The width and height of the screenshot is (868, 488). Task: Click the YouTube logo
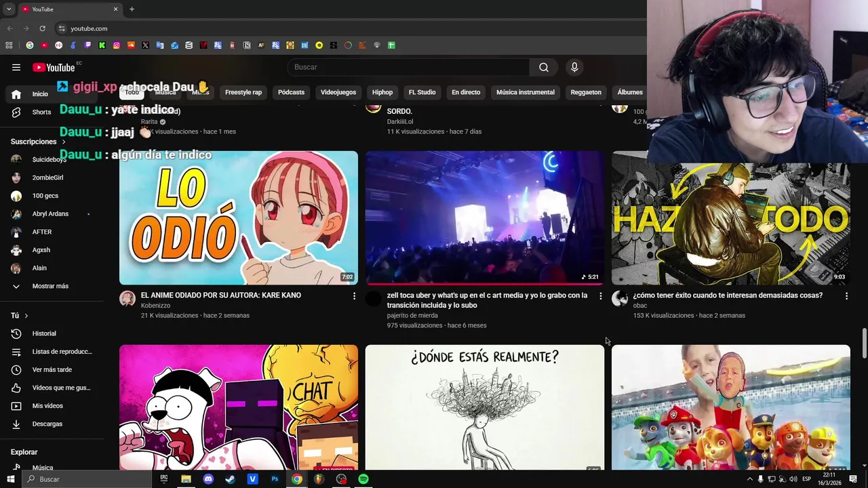[54, 67]
